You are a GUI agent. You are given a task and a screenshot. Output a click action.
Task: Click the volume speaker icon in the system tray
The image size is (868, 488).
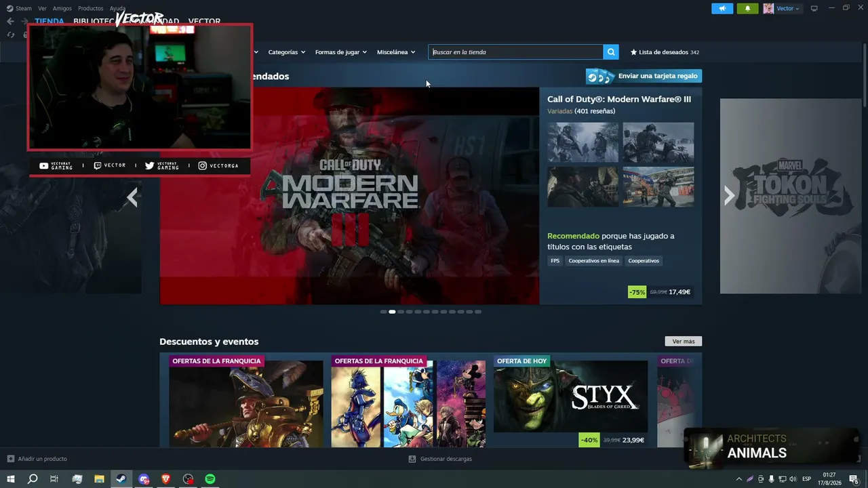(x=793, y=479)
